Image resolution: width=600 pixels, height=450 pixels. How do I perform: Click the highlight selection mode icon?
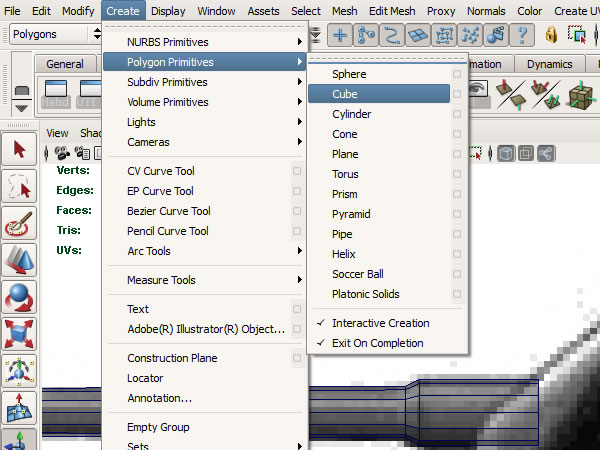coord(577,35)
